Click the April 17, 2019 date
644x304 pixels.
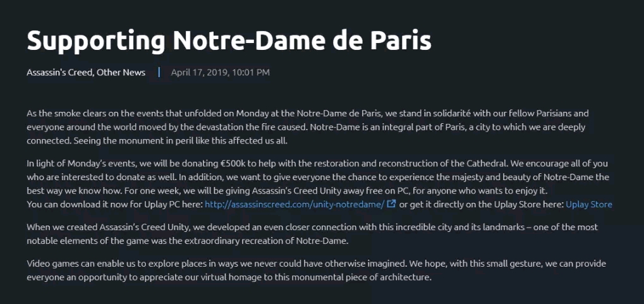[198, 73]
